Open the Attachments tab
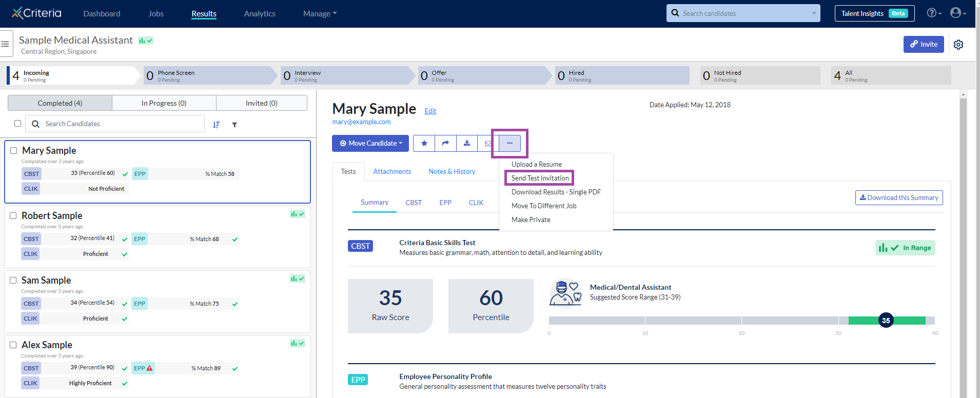The width and height of the screenshot is (980, 398). click(392, 171)
